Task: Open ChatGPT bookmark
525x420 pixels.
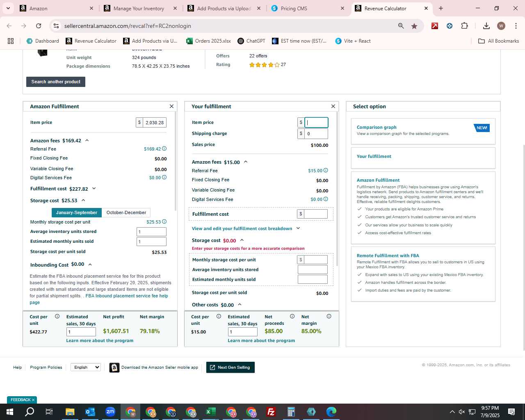Action: [x=251, y=41]
